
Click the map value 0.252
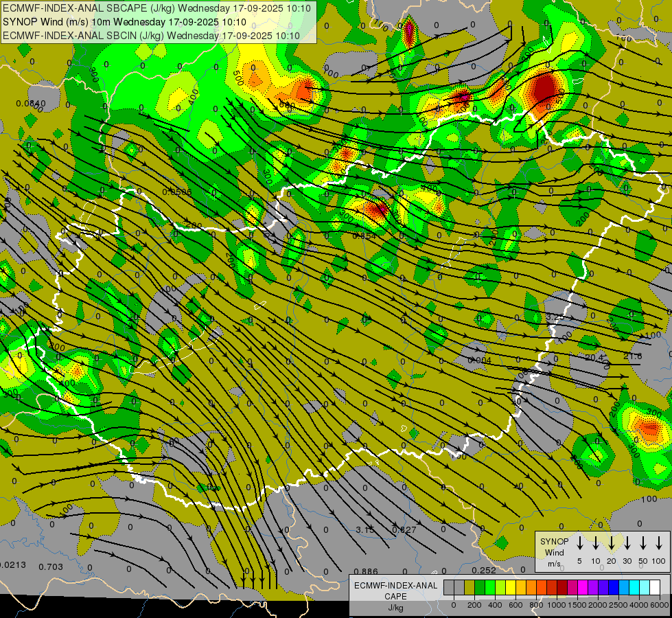484,570
